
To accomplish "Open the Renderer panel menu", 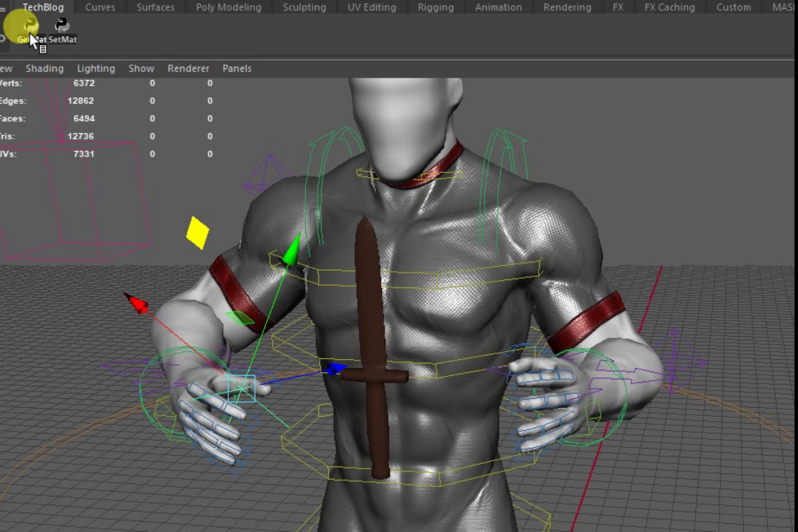I will 188,68.
